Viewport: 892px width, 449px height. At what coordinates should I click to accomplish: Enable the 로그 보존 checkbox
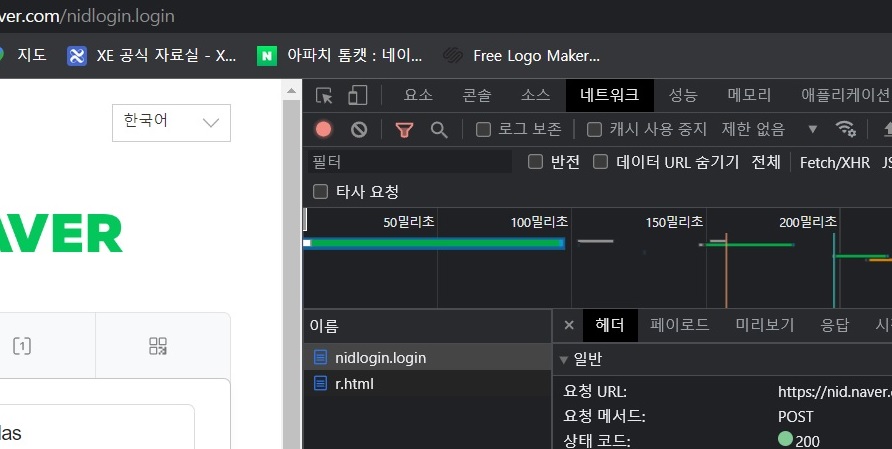[483, 130]
